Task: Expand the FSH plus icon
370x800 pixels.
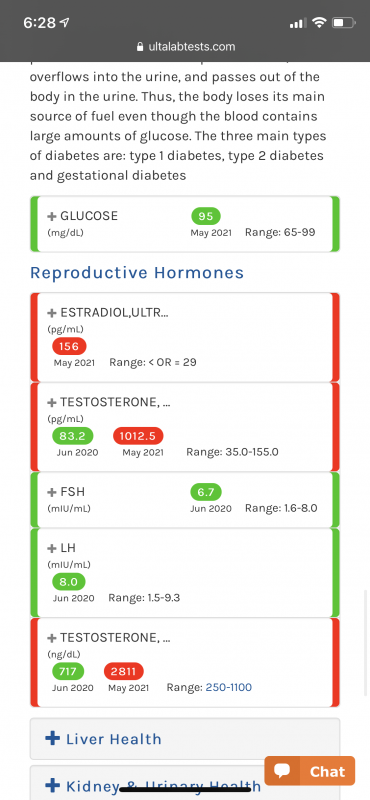Action: (x=52, y=492)
